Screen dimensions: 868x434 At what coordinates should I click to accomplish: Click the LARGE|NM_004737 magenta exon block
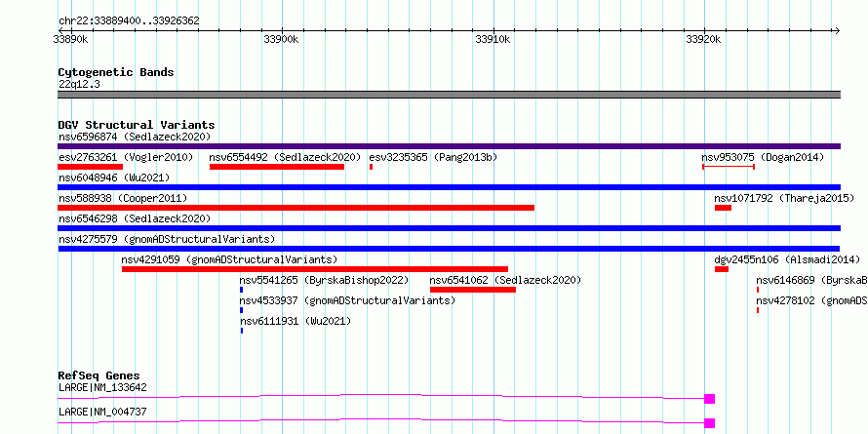710,423
